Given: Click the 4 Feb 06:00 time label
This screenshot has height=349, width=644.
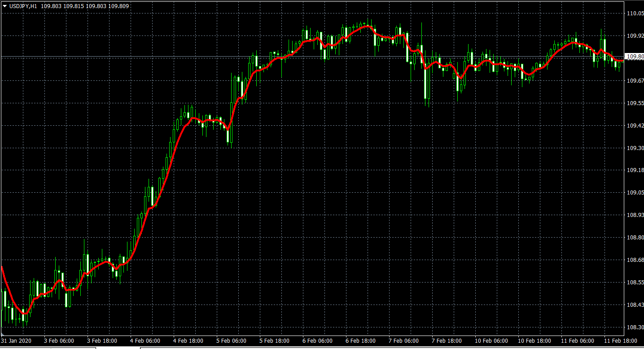Looking at the screenshot, I should point(145,341).
